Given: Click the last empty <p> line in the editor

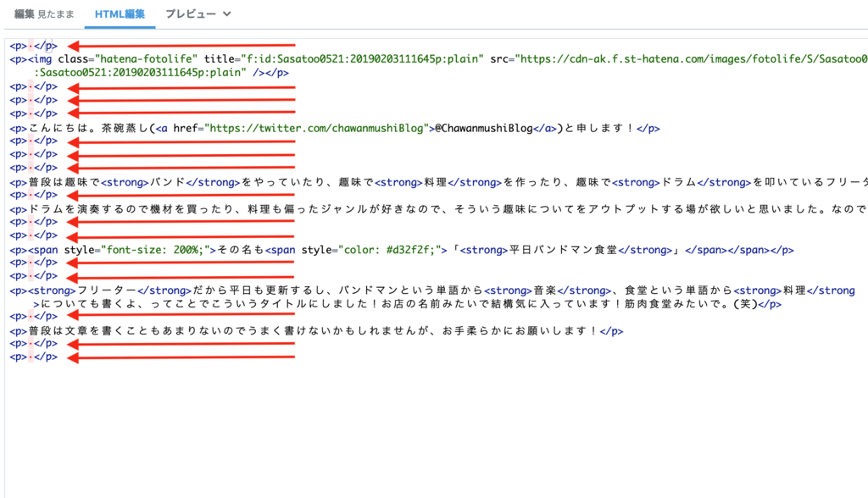Looking at the screenshot, I should [33, 357].
